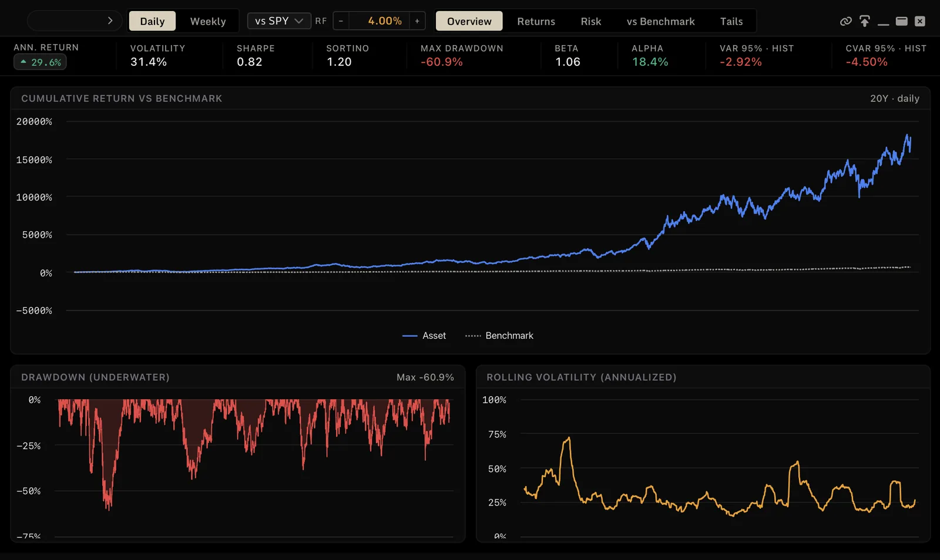
Task: Open the Returns tab
Action: 536,21
